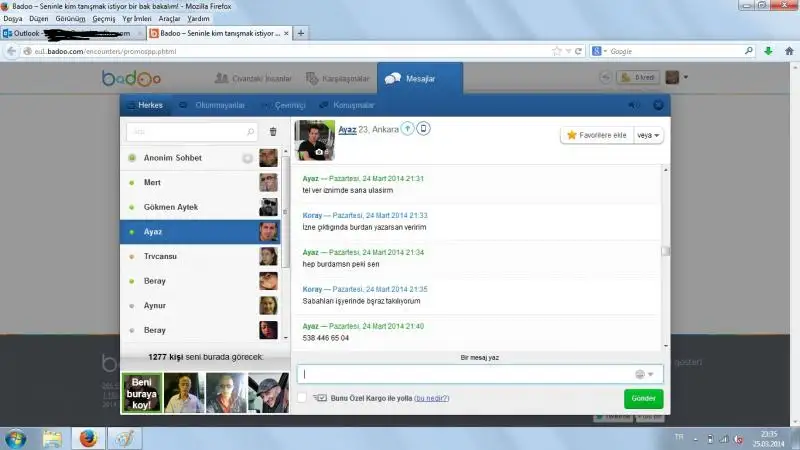Click Mert's avatar thumbnail
The height and width of the screenshot is (450, 800).
268,183
